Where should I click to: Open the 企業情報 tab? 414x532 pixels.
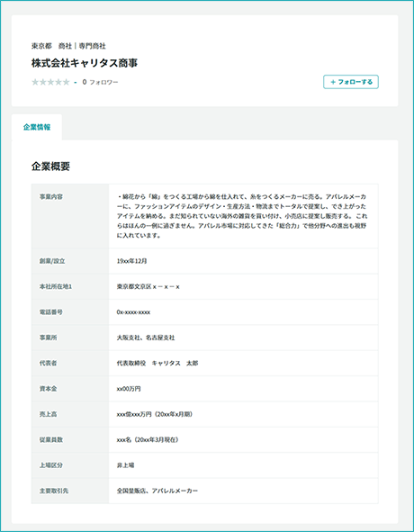37,127
